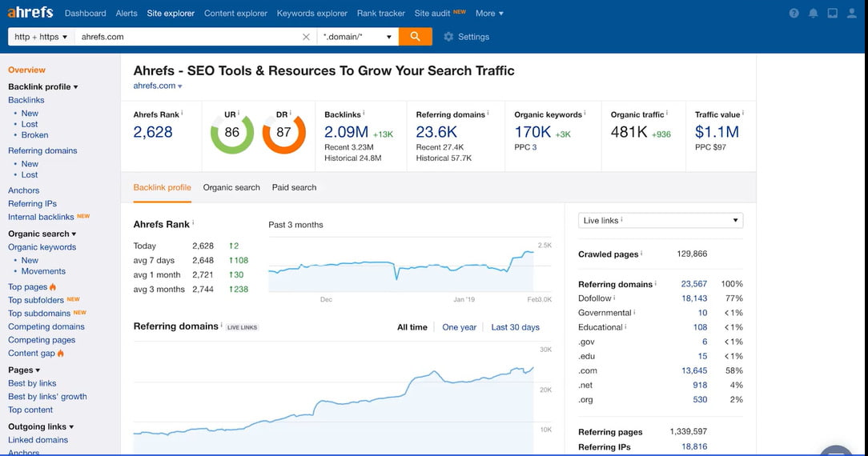Open the notifications bell icon

814,14
